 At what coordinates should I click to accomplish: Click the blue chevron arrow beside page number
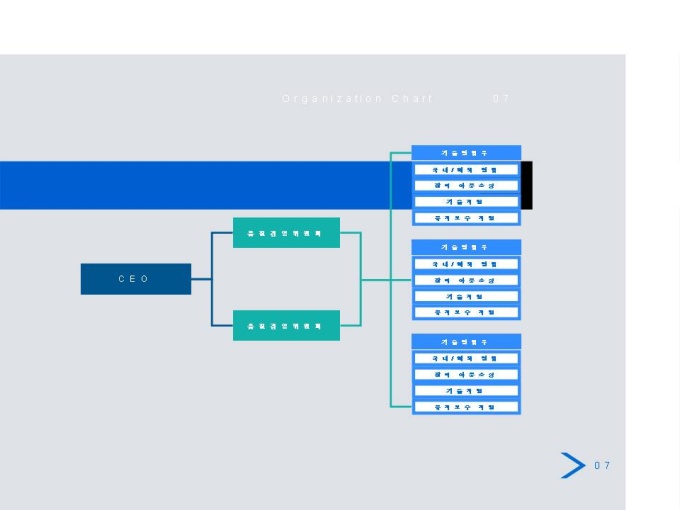click(573, 465)
